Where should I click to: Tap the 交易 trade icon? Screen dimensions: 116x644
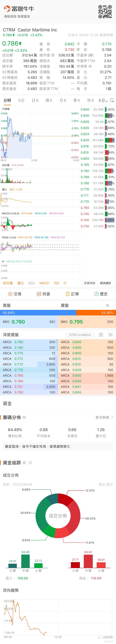[10, 294]
